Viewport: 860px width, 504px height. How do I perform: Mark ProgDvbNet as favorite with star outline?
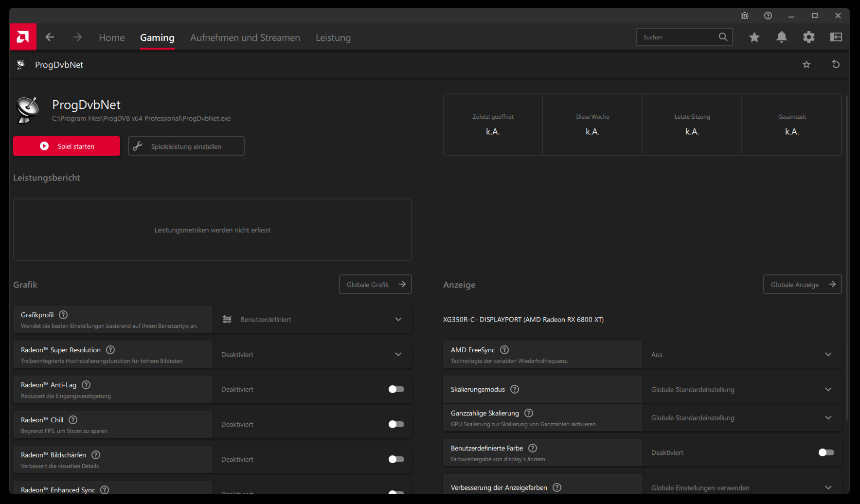click(x=806, y=65)
